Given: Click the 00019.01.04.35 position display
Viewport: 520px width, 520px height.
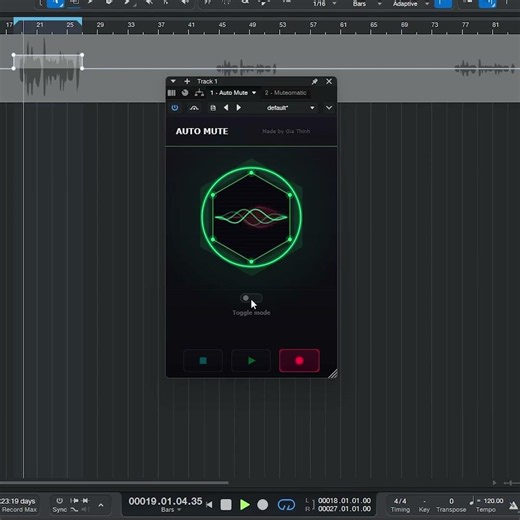Looking at the screenshot, I should 165,501.
